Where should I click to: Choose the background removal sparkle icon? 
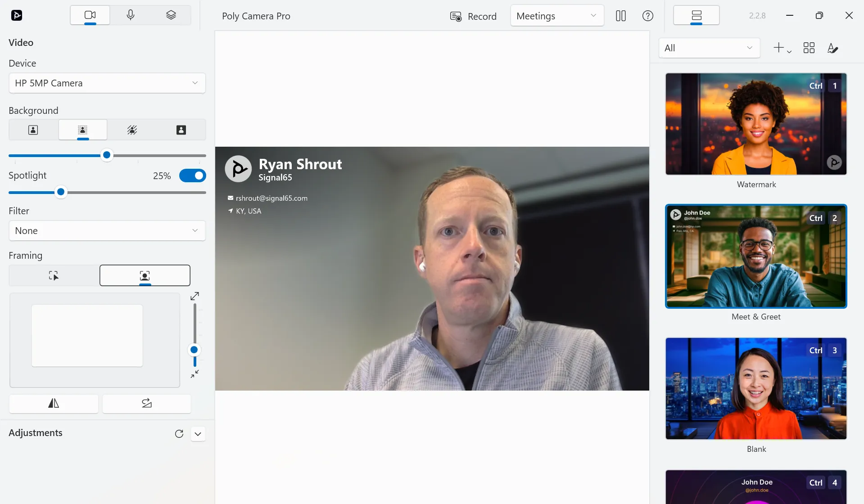pos(132,130)
